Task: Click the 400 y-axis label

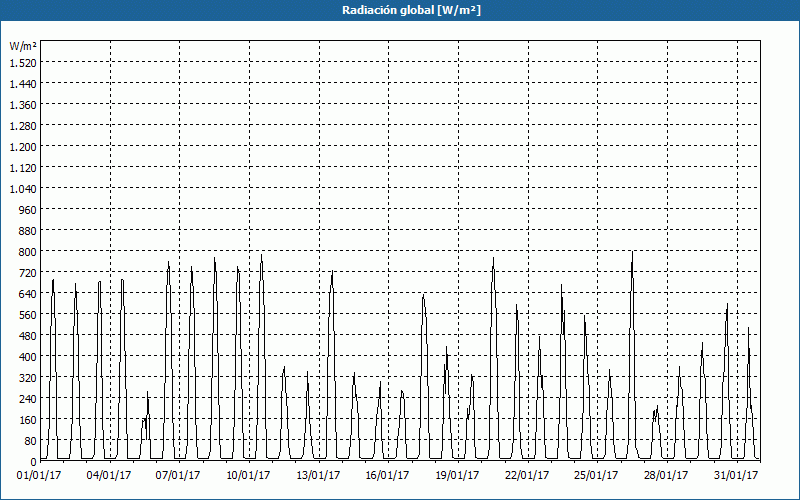Action: coord(29,357)
